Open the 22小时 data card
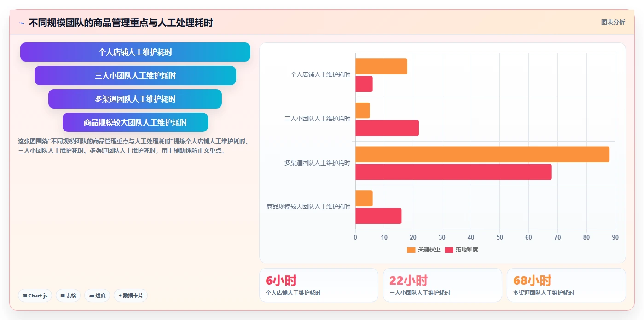The width and height of the screenshot is (644, 320). (442, 285)
